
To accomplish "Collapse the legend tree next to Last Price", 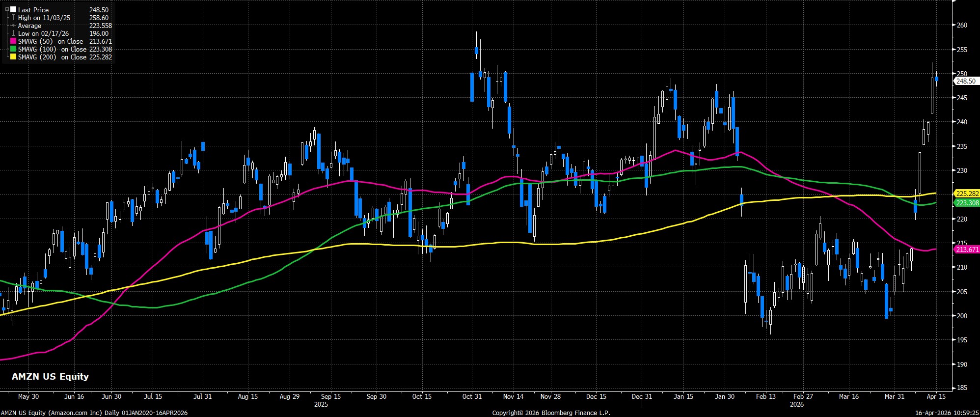I will pyautogui.click(x=7, y=10).
